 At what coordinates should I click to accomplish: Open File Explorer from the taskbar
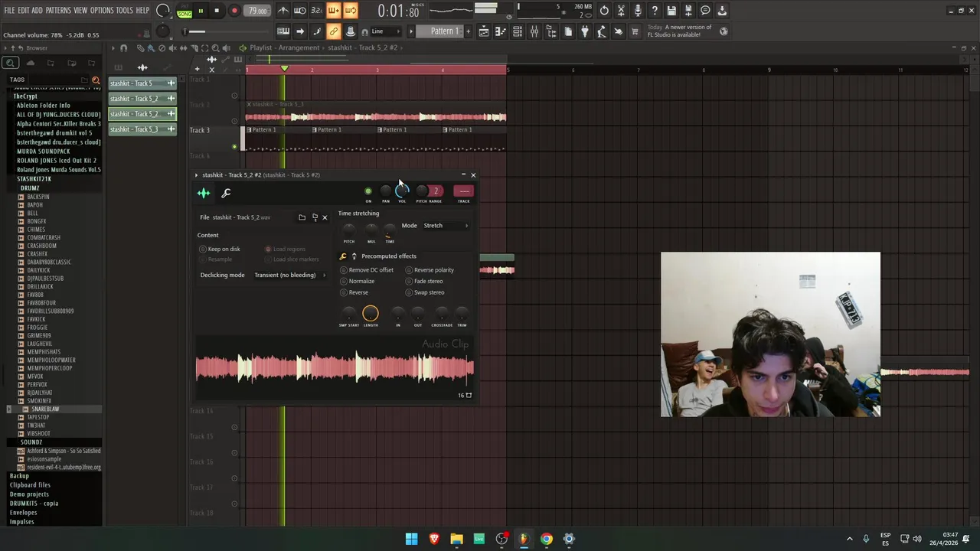[456, 539]
